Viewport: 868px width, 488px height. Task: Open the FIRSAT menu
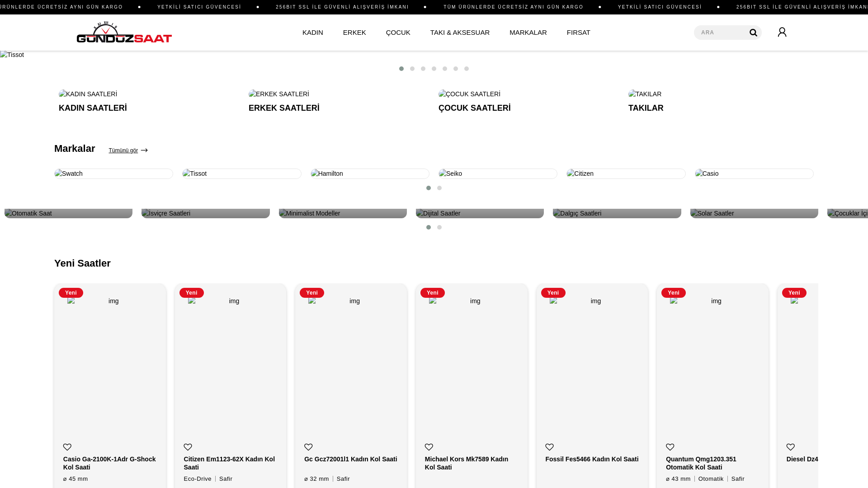coord(579,33)
